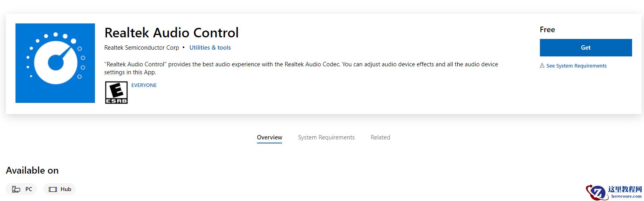Click the EVERYONE rating link
Image resolution: width=644 pixels, height=201 pixels.
[x=144, y=85]
